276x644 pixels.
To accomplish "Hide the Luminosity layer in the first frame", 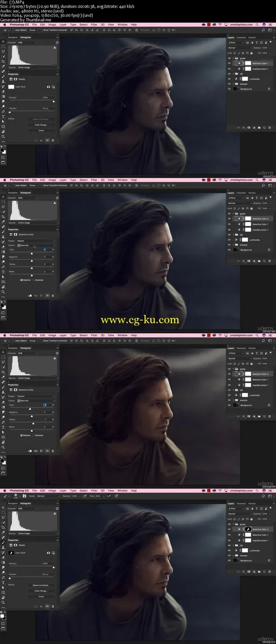I will [x=229, y=79].
